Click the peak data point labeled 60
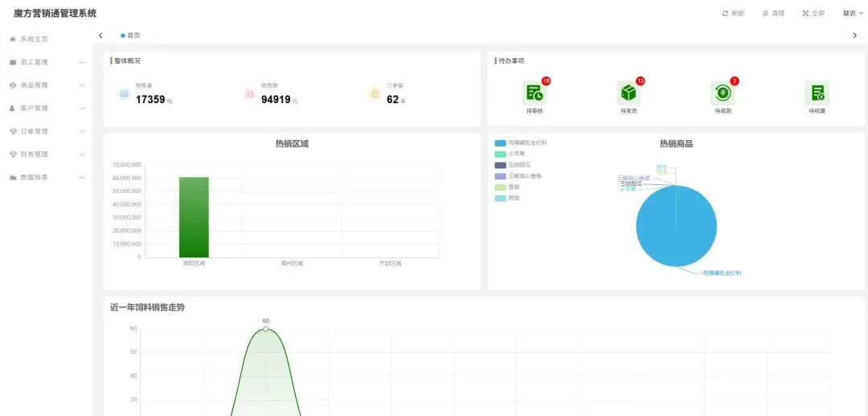Image resolution: width=868 pixels, height=416 pixels. coord(266,329)
